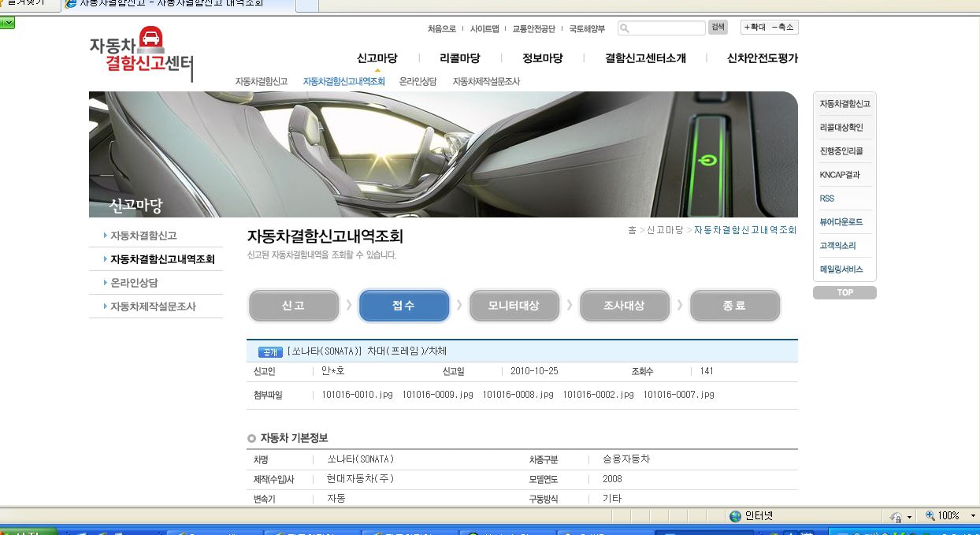
Task: Click +확대 to enlarge page text
Action: coord(755,28)
